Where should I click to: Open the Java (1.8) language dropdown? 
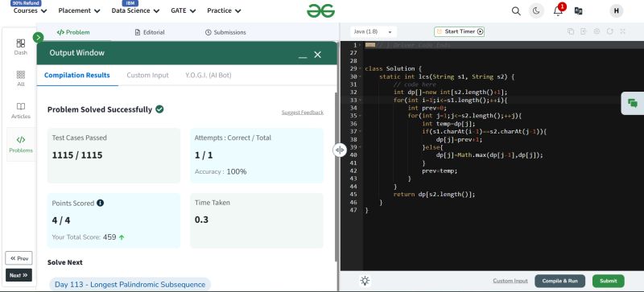click(374, 31)
